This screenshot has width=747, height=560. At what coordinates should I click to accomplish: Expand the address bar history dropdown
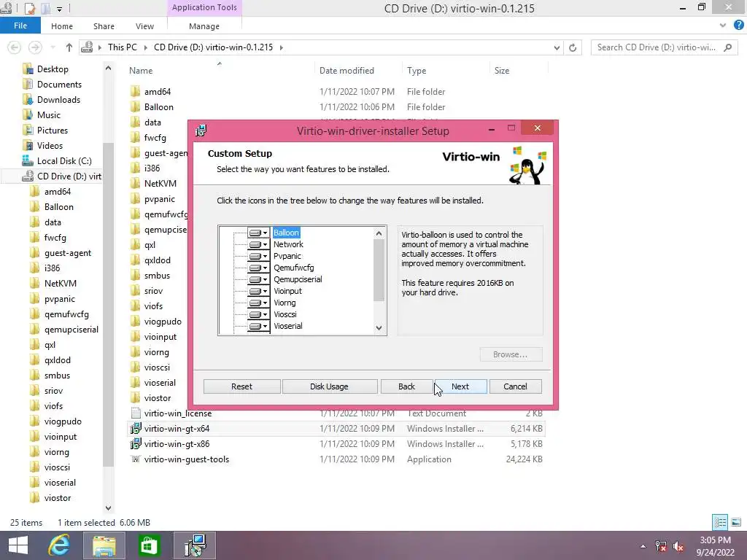pos(557,47)
